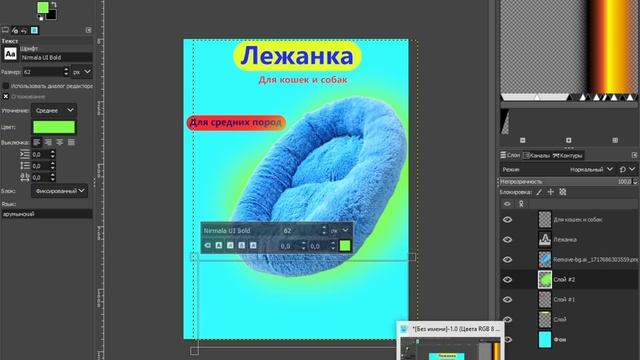Screen dimensions: 640x360
Task: Set text justification to centered
Action: tap(60, 142)
